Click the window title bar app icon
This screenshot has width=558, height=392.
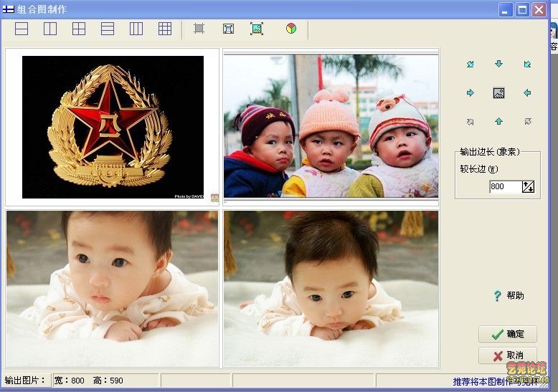pyautogui.click(x=8, y=9)
